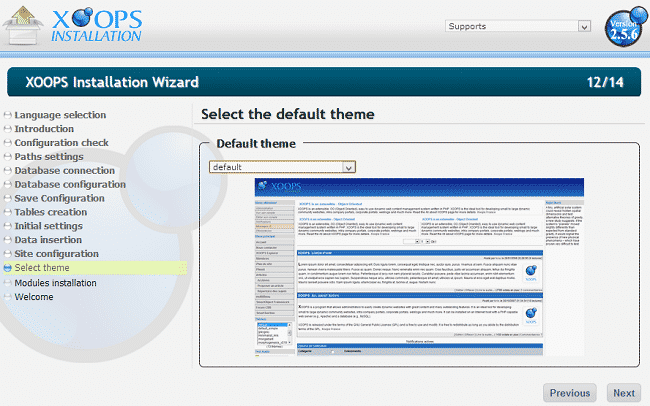Image resolution: width=650 pixels, height=406 pixels.
Task: Go to Site configuration step
Action: click(x=56, y=254)
